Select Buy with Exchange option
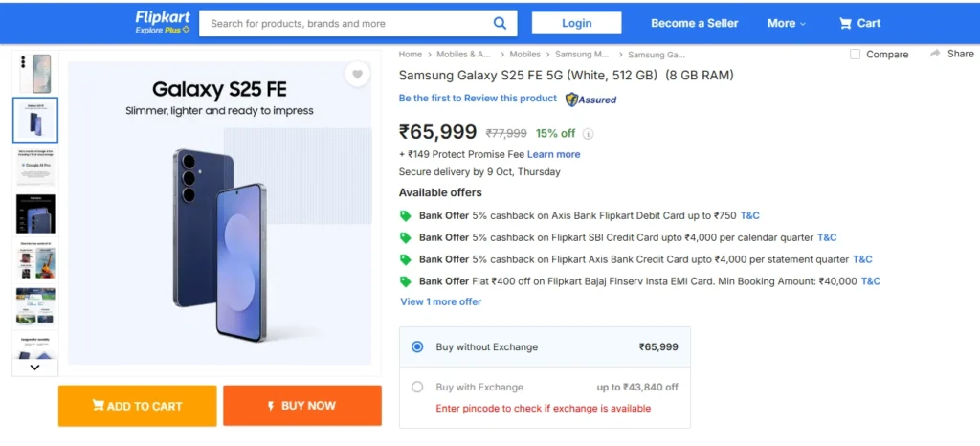The height and width of the screenshot is (446, 980). point(417,387)
